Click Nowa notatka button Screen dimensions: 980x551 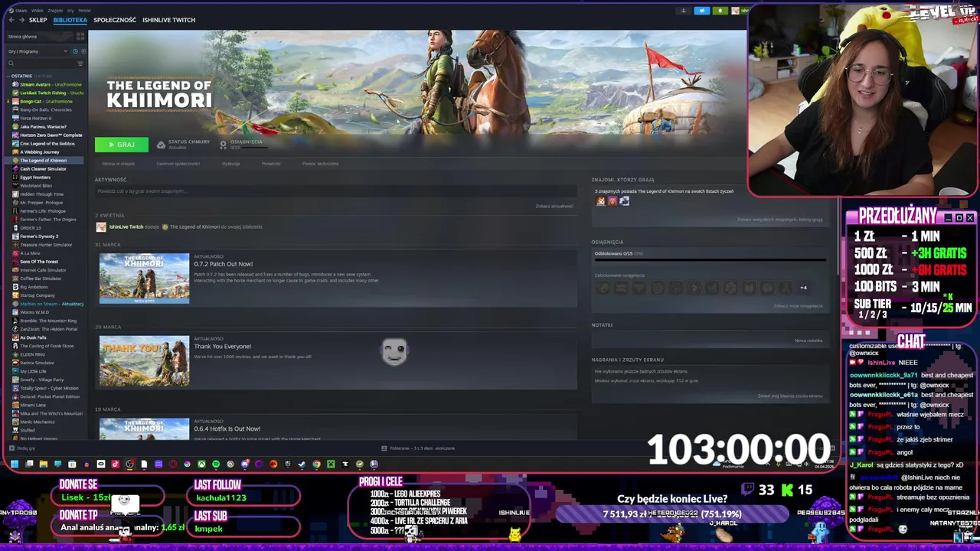[808, 341]
